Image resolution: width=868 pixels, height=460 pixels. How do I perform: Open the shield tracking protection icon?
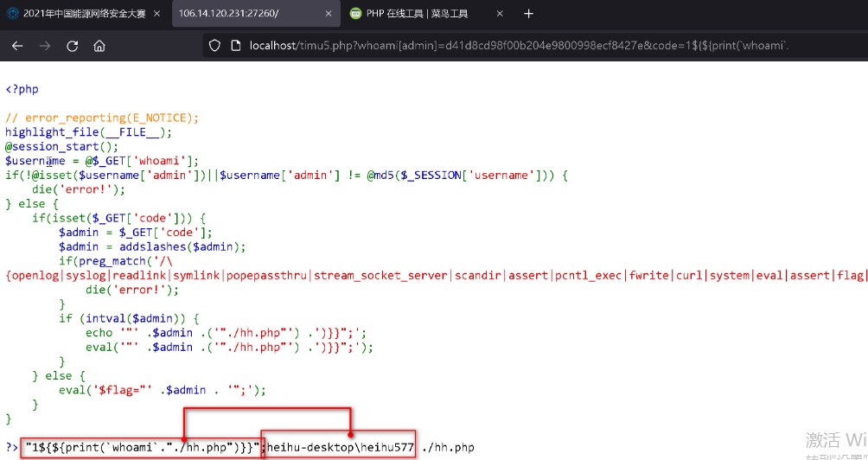pos(215,45)
